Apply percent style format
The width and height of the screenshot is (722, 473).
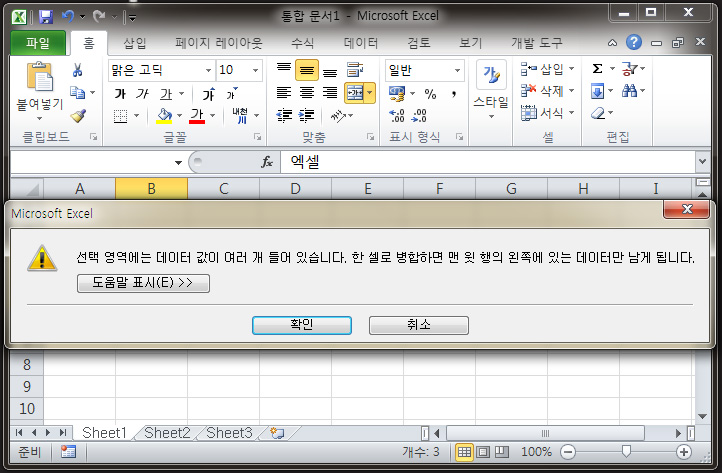(430, 93)
